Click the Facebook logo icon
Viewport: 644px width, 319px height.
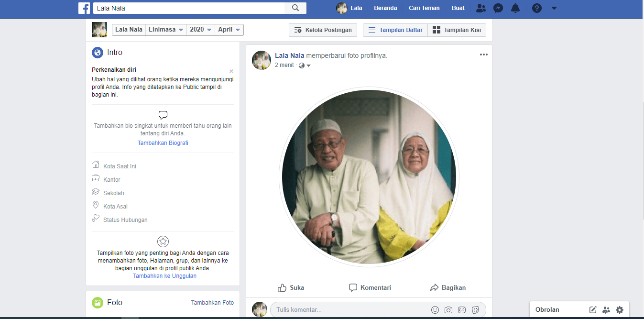pos(84,8)
